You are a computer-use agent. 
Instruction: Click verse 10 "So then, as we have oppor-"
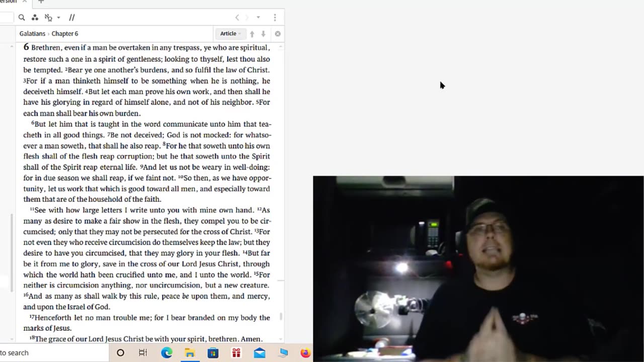[224, 178]
